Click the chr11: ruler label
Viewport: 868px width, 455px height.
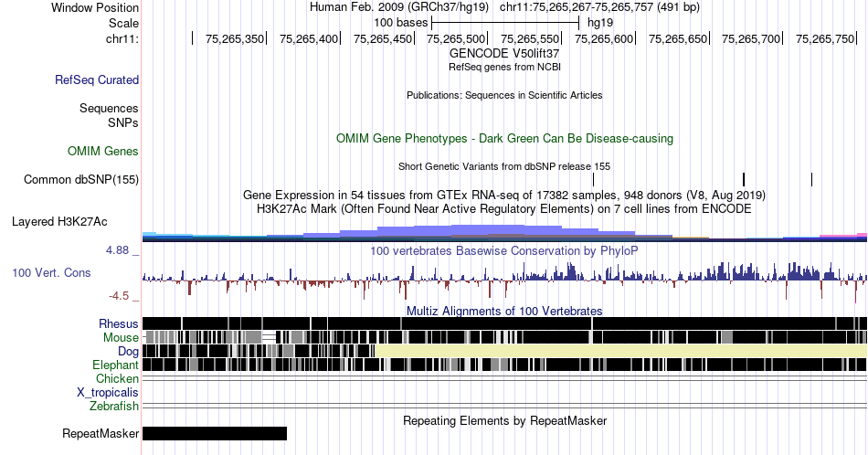[x=122, y=38]
